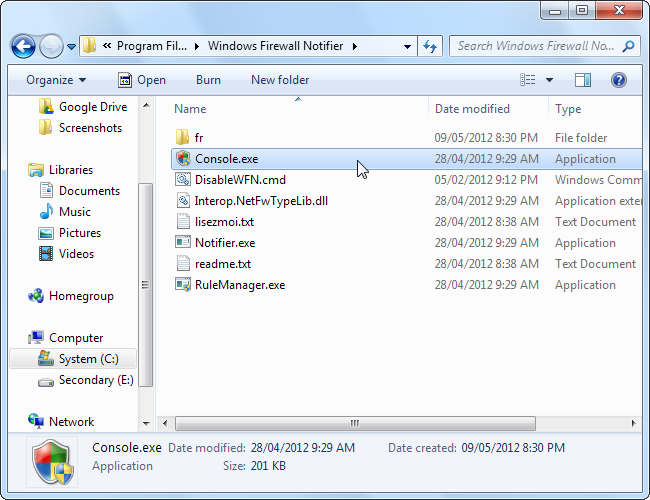Click the Notifier.exe file icon
The height and width of the screenshot is (500, 650).
coord(182,243)
